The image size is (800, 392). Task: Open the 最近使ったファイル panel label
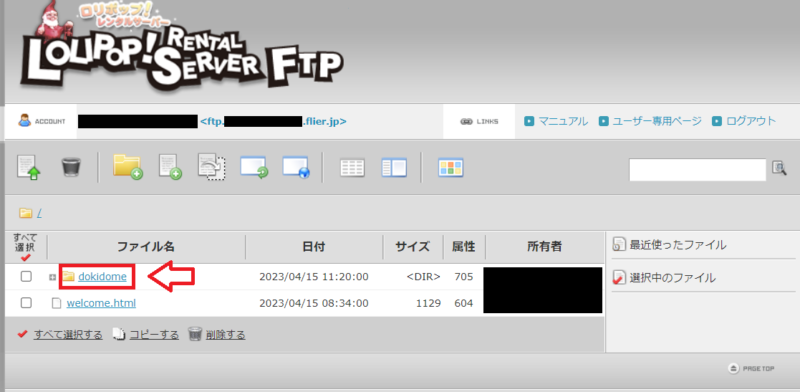coord(678,245)
